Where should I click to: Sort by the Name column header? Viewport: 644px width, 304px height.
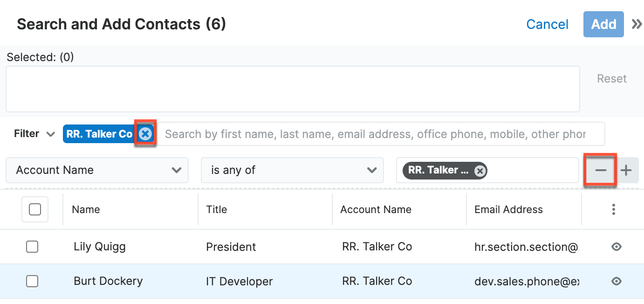(x=86, y=209)
